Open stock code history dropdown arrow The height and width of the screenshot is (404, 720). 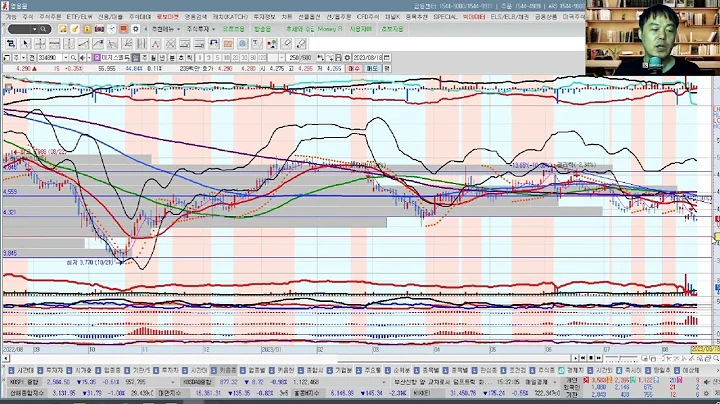pyautogui.click(x=66, y=57)
